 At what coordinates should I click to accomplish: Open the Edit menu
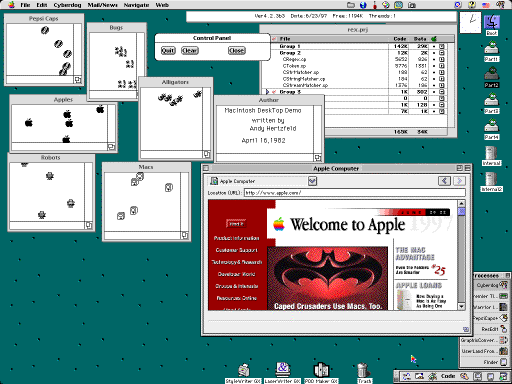click(42, 5)
